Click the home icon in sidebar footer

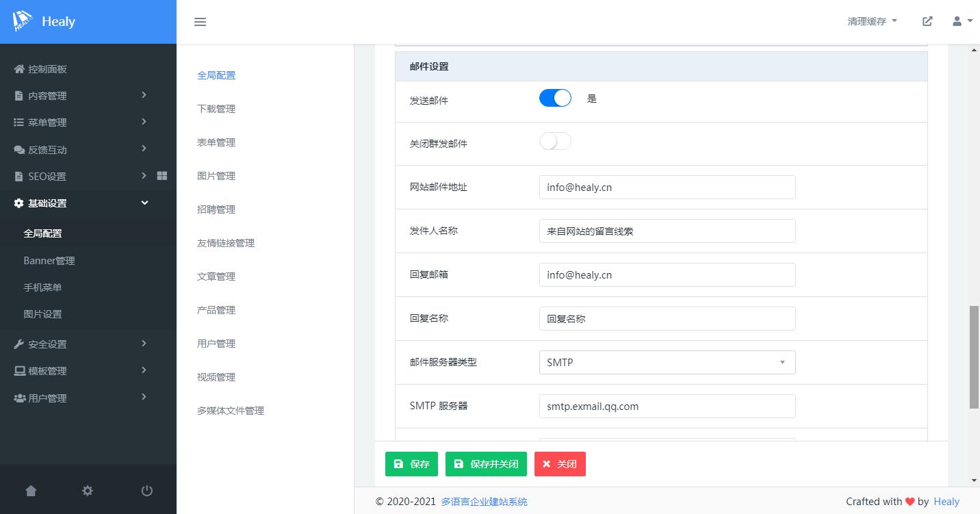[31, 491]
